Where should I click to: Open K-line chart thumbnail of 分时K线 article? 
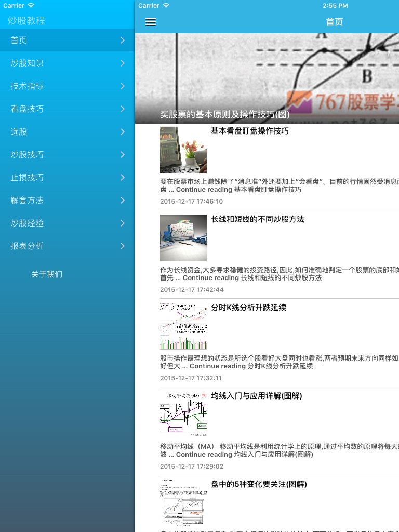183,326
